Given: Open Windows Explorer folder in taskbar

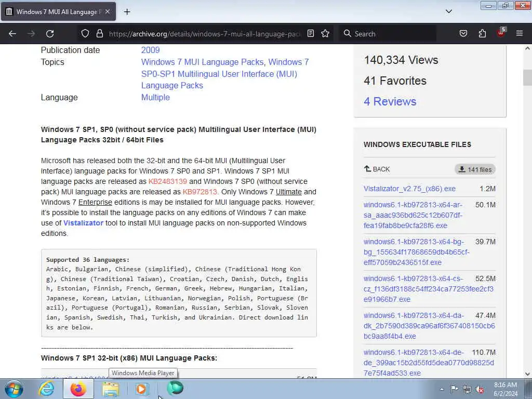Looking at the screenshot, I should click(x=111, y=389).
